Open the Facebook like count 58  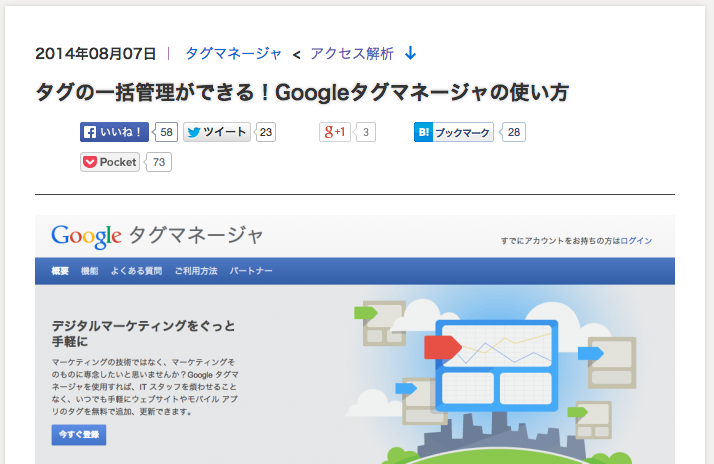[166, 132]
